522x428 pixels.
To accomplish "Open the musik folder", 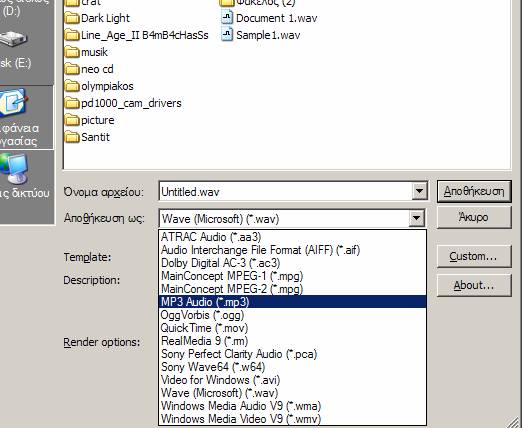I will coord(86,52).
